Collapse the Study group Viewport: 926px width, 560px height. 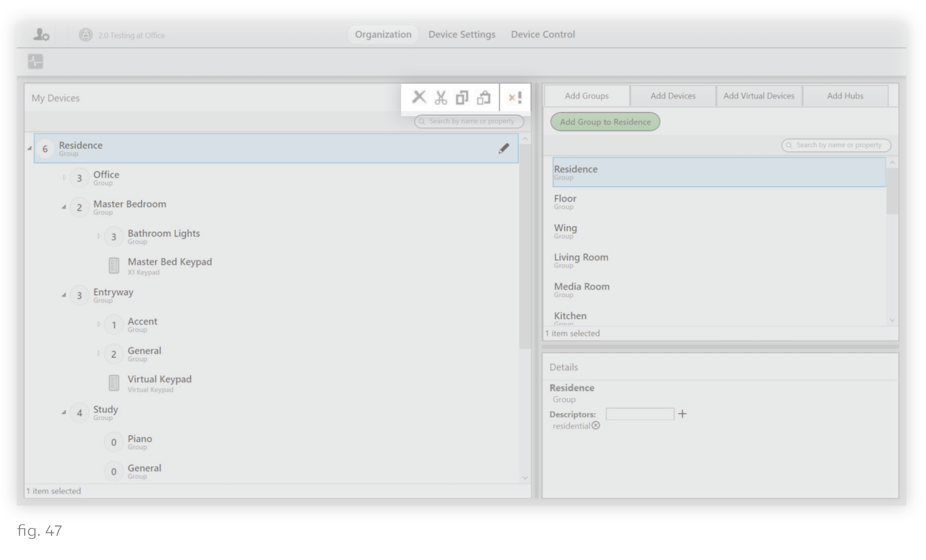pyautogui.click(x=64, y=412)
